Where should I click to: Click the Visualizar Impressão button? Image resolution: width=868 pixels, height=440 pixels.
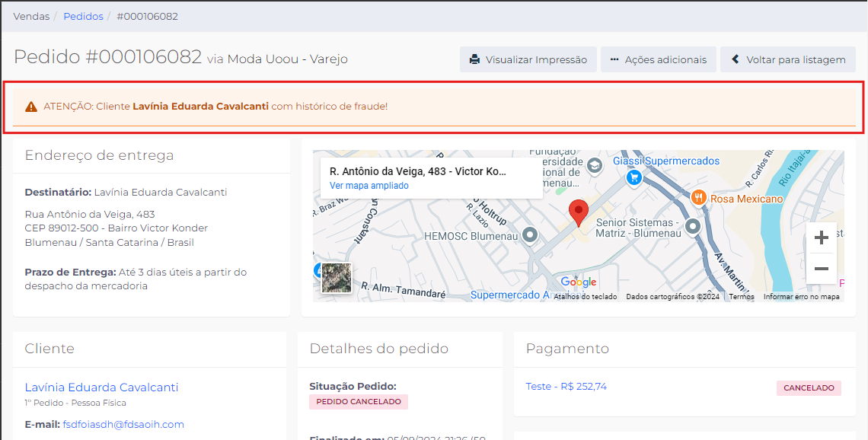pyautogui.click(x=528, y=60)
